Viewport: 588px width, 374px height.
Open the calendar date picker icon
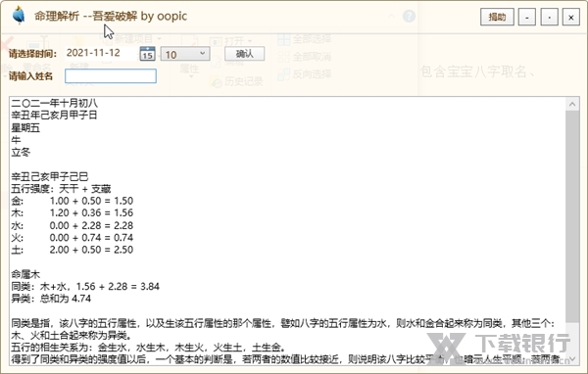click(147, 54)
